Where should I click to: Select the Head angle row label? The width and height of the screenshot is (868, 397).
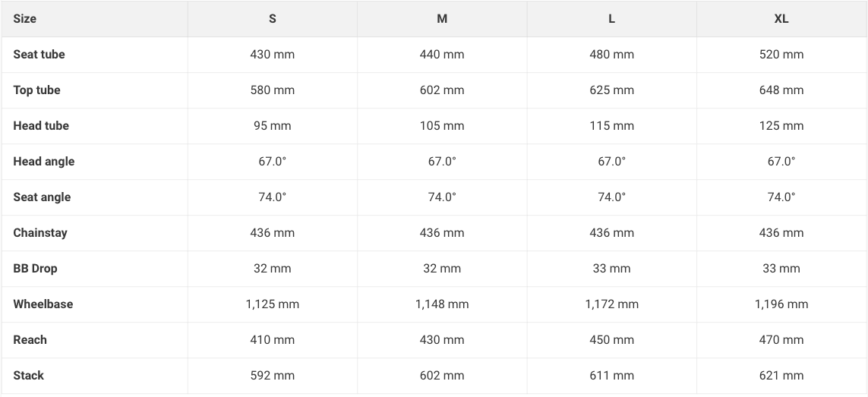[x=44, y=162]
